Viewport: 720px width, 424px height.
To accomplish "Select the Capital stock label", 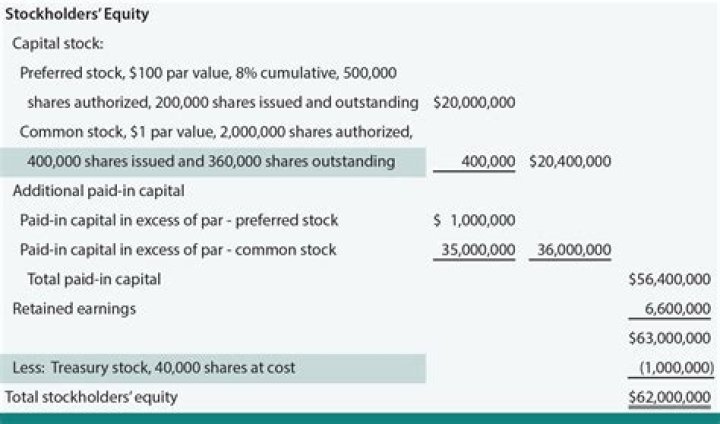I will (58, 44).
